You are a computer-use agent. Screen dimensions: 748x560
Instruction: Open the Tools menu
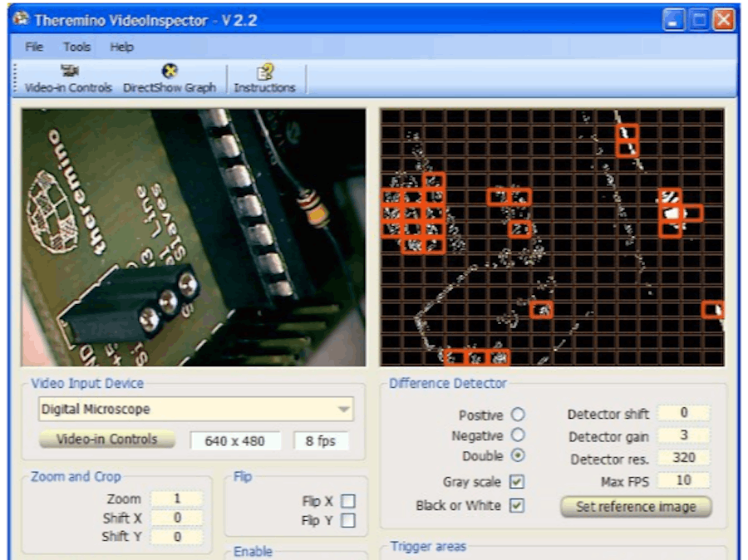pyautogui.click(x=76, y=47)
